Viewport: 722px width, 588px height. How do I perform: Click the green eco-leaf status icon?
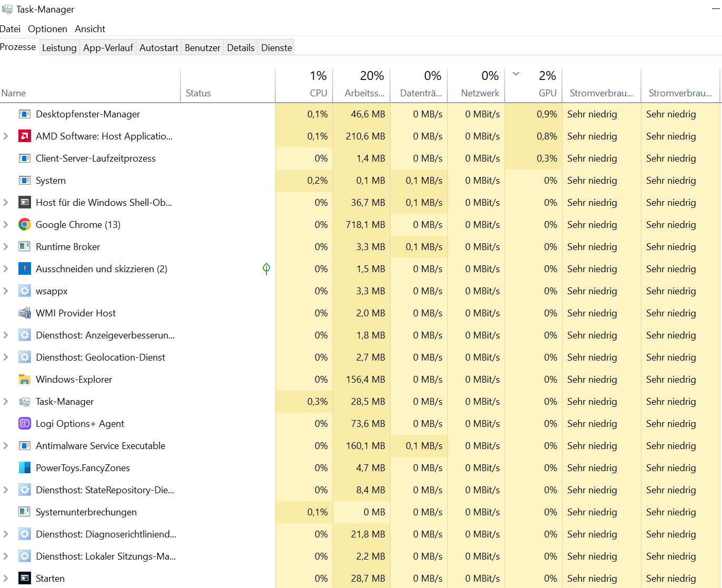266,268
